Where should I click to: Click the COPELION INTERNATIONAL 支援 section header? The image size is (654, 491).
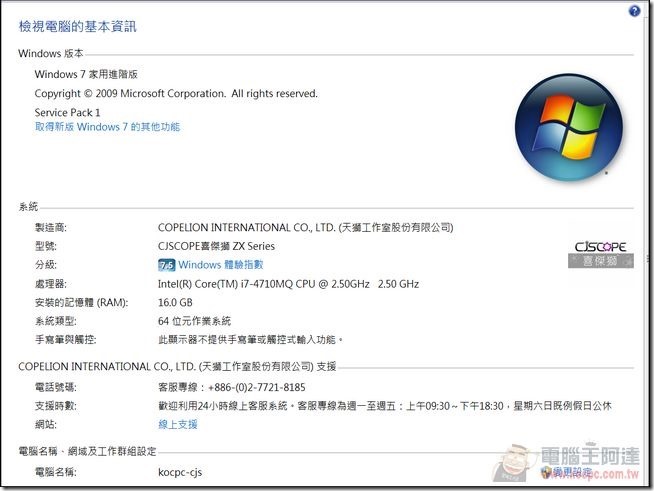(177, 367)
